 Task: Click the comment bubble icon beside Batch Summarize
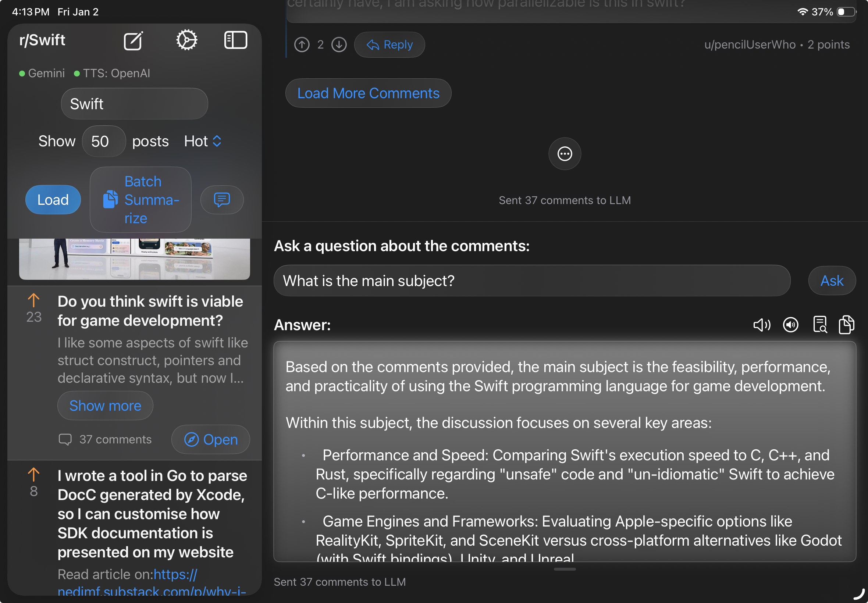coord(222,200)
